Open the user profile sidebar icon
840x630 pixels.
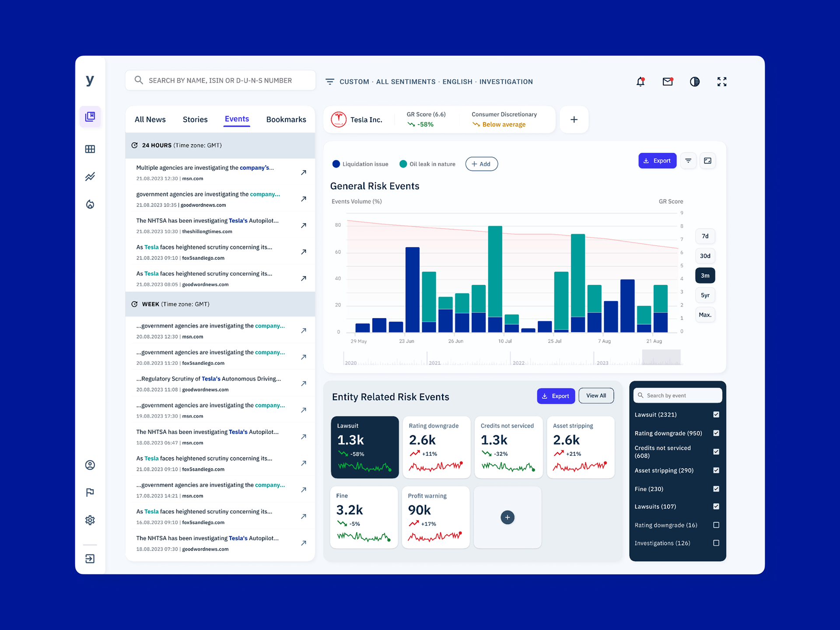(x=90, y=465)
